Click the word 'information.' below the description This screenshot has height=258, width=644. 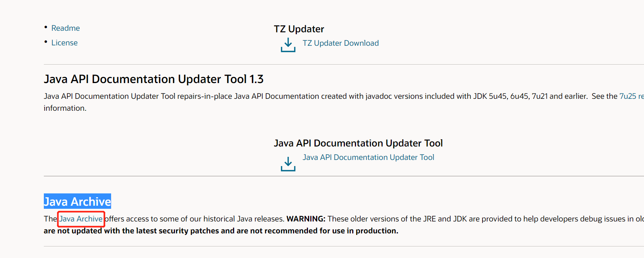coord(65,108)
